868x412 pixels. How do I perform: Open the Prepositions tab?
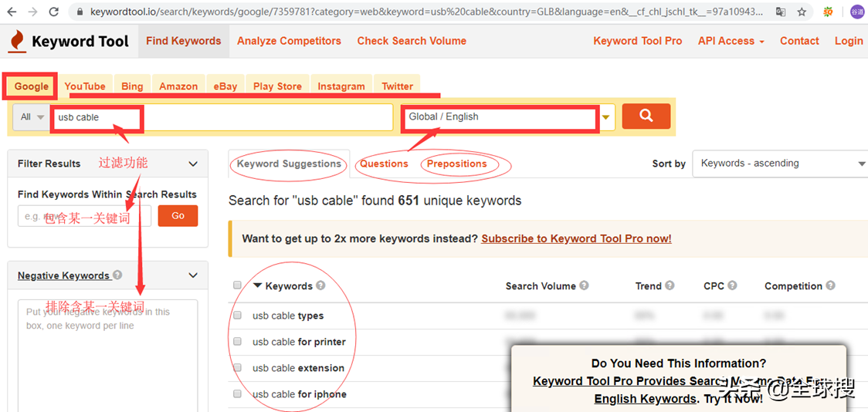[456, 164]
